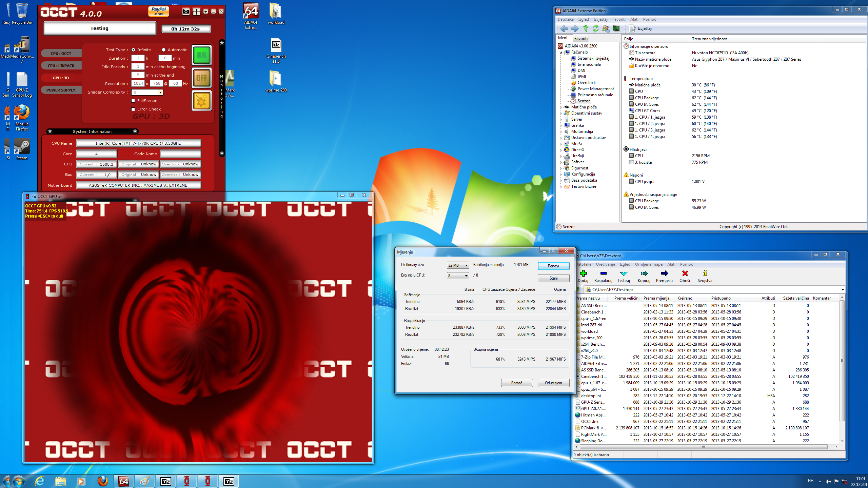This screenshot has height=488, width=868.
Task: Click 7-Zip Kopiraj copy icon
Action: pyautogui.click(x=644, y=273)
